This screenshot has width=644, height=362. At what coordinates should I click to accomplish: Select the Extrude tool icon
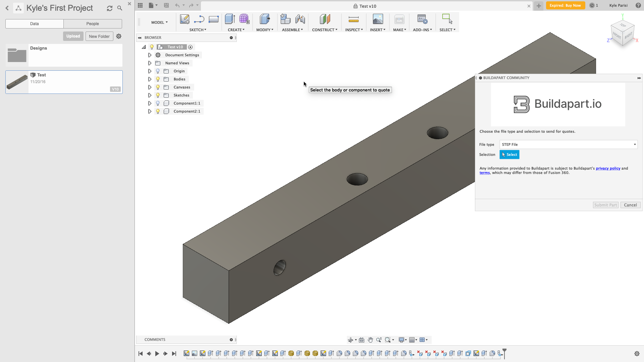(230, 19)
